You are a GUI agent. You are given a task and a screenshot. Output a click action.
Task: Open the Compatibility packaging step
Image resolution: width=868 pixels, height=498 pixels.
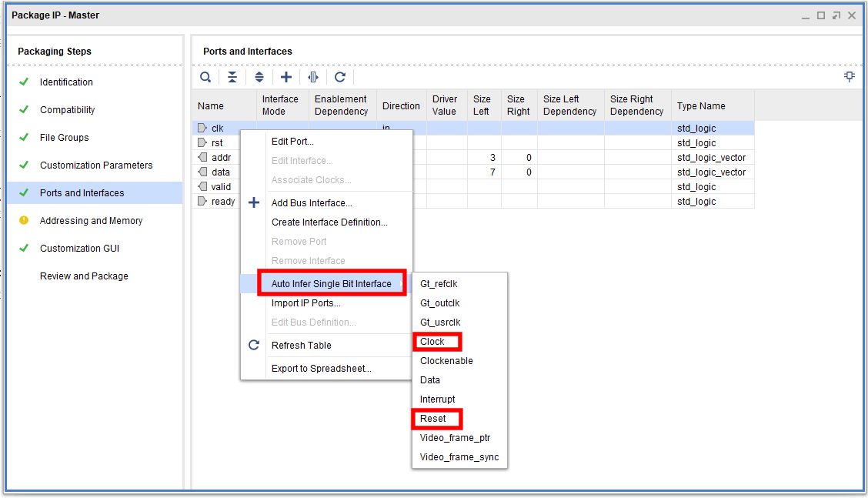coord(67,109)
